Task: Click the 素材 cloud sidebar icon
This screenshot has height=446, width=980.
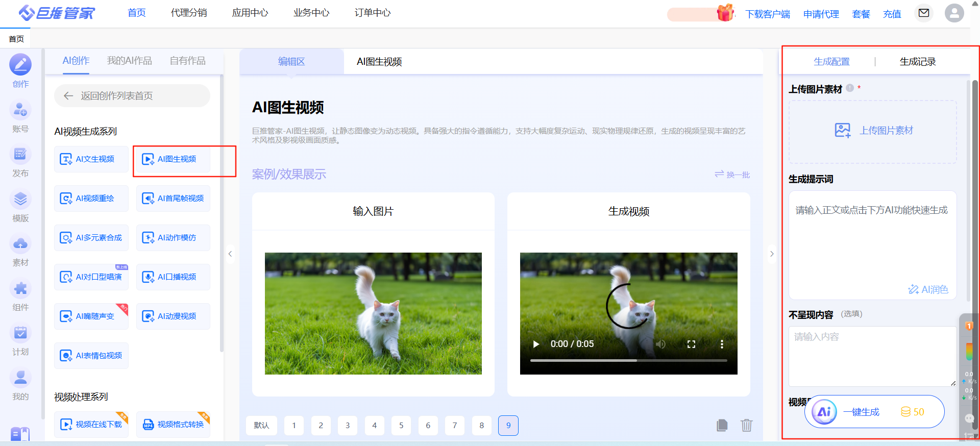Action: [x=20, y=244]
